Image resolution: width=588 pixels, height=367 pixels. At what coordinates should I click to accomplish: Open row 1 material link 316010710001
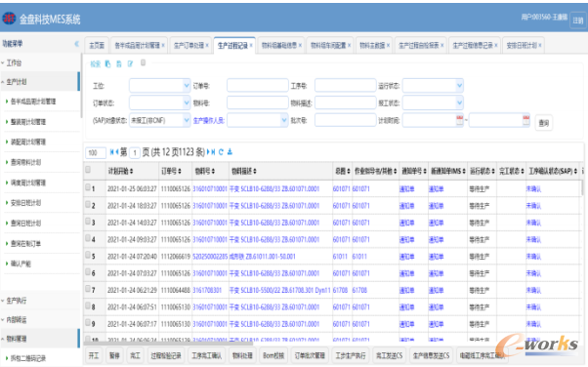click(210, 188)
